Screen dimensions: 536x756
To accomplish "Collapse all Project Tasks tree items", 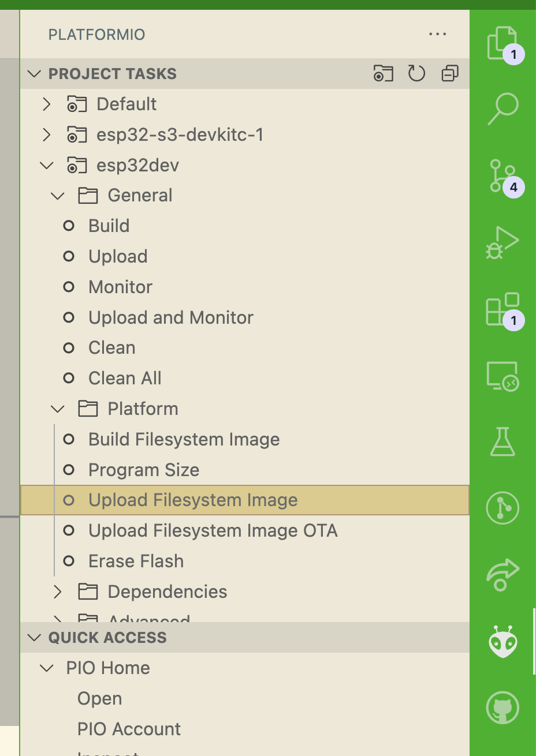I will click(450, 73).
